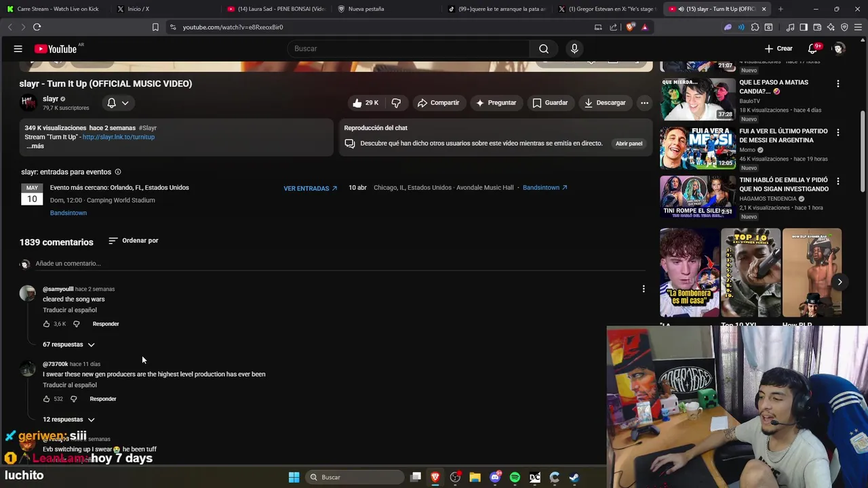Open action menu for @samyoulll comment
The width and height of the screenshot is (868, 488).
coord(644,289)
